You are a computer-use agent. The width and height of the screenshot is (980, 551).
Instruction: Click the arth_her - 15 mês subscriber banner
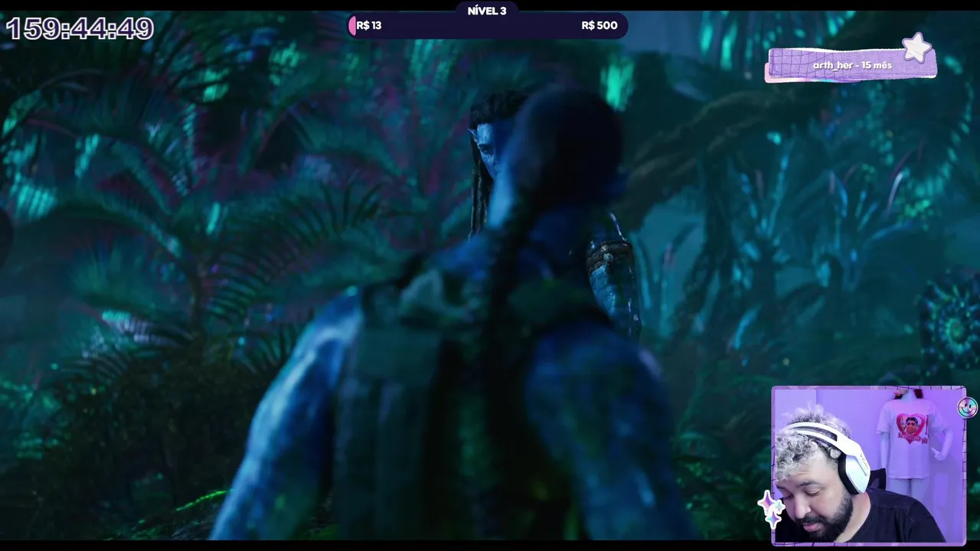850,65
